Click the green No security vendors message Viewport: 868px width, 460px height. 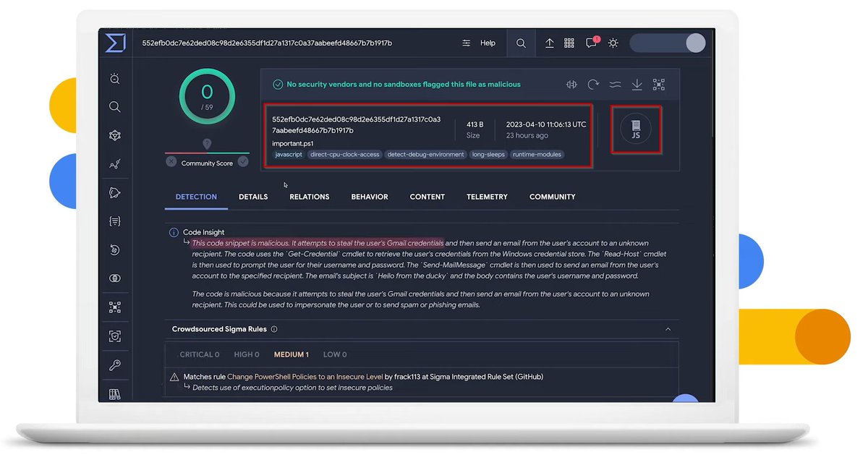coord(403,85)
